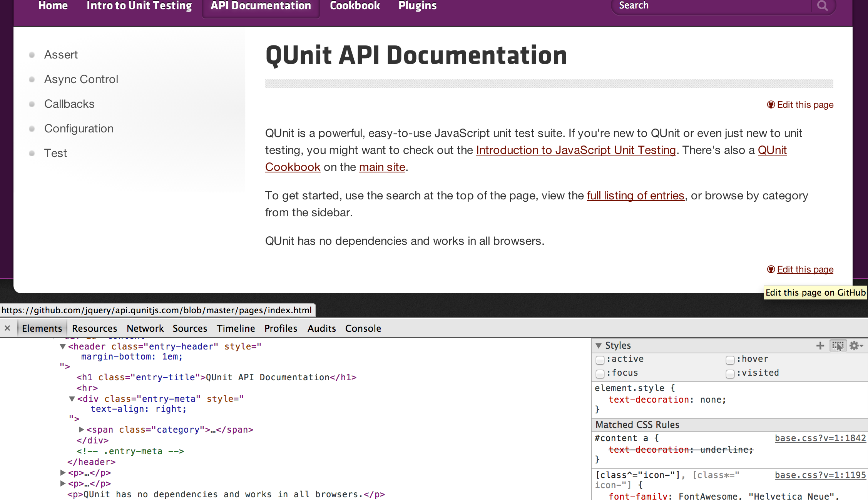
Task: Toggle the :focus pseudo-class checkbox
Action: tap(600, 373)
